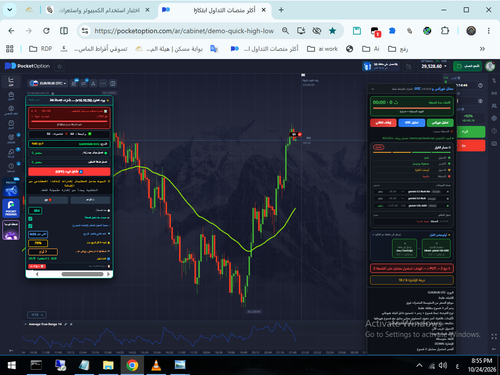This screenshot has height=375, width=500.
Task: Click the yellow 70% threshold input in bot panel
Action: [38, 243]
